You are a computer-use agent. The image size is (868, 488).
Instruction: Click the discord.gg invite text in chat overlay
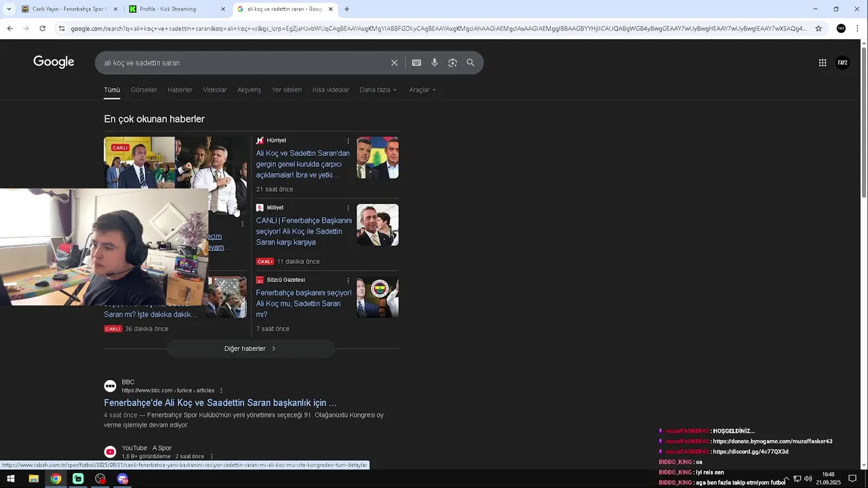pyautogui.click(x=751, y=451)
